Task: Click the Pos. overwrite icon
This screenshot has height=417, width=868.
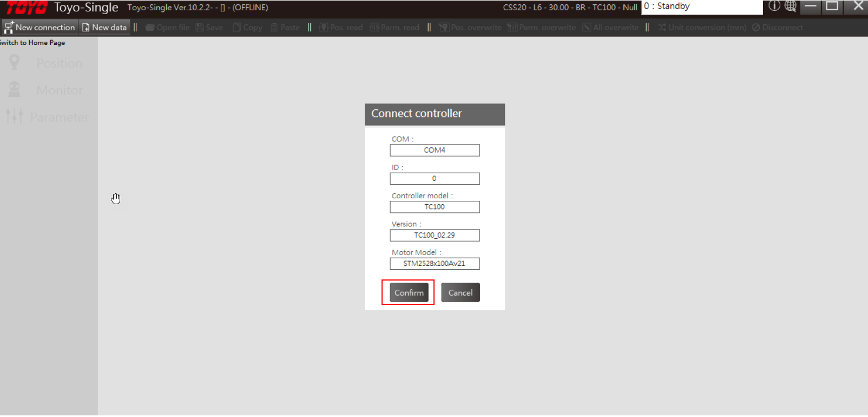Action: click(444, 27)
